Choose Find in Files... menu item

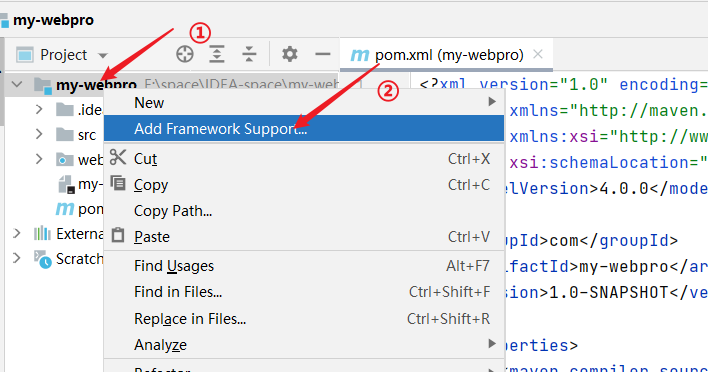304,292
